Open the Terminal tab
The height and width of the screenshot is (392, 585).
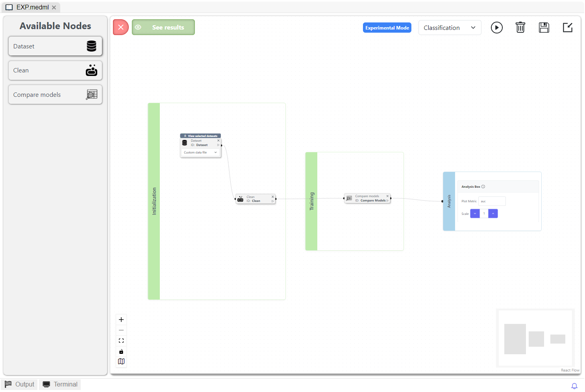point(60,385)
